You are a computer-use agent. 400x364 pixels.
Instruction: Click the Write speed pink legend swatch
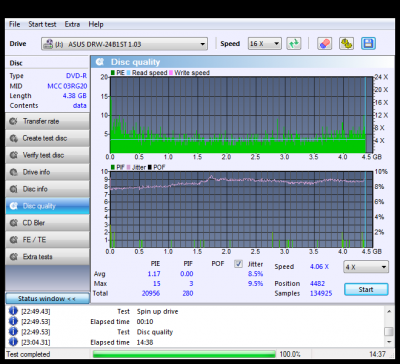point(171,73)
